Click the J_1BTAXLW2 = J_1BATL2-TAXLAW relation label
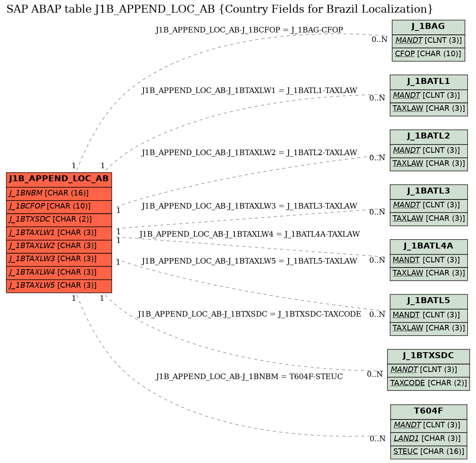Image resolution: width=476 pixels, height=463 pixels. (249, 153)
